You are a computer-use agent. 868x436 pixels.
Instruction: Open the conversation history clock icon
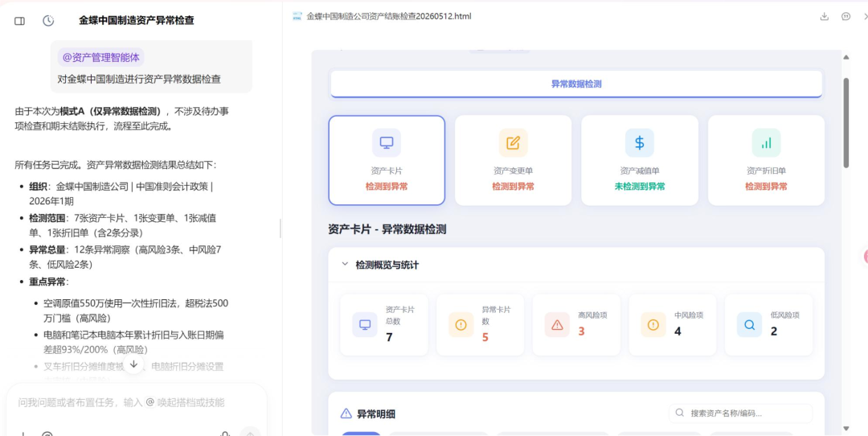[x=49, y=21]
